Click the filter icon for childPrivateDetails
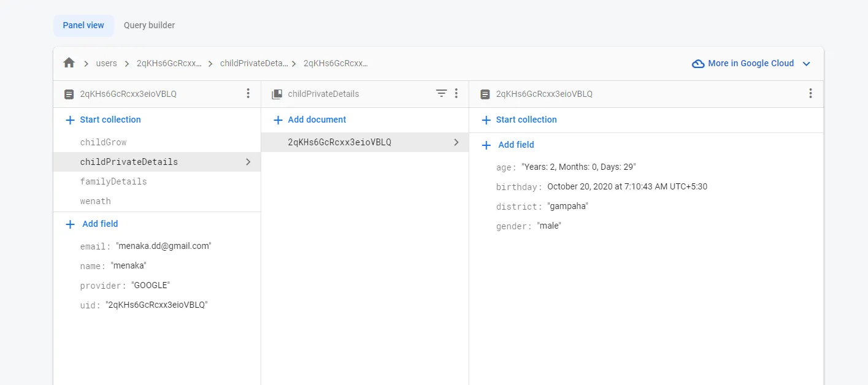This screenshot has width=868, height=385. coord(441,94)
